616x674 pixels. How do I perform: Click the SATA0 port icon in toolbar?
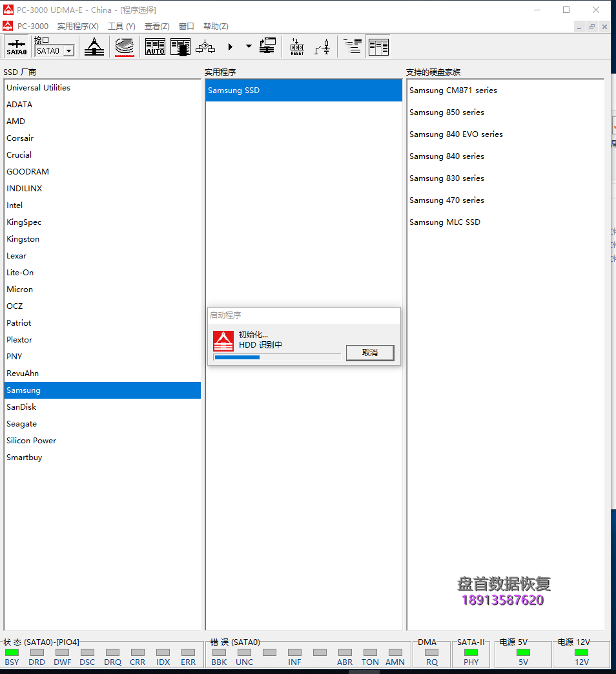point(17,47)
